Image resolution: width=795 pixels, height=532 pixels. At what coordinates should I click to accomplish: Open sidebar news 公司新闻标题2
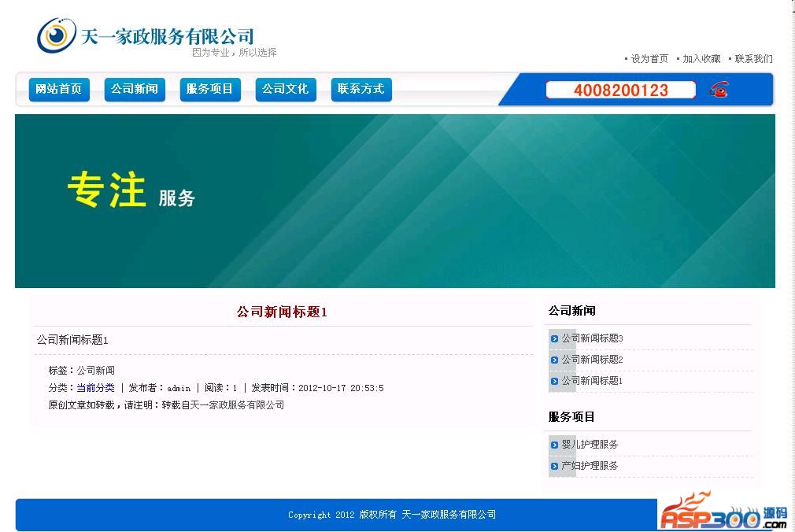pos(592,360)
